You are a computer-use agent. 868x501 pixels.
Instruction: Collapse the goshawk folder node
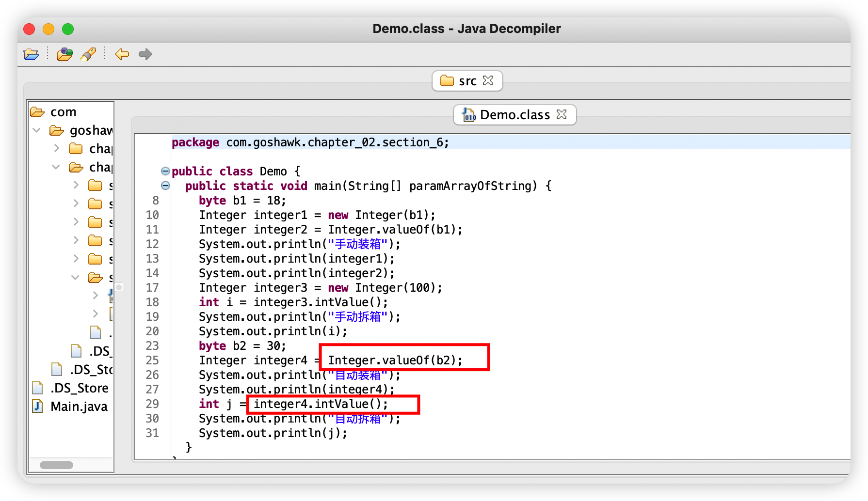(36, 130)
